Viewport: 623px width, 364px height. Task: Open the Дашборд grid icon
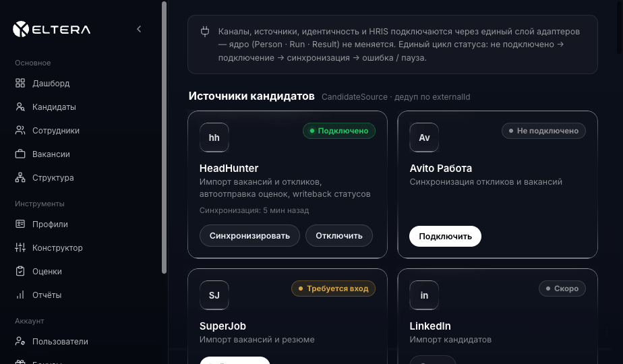tap(20, 83)
